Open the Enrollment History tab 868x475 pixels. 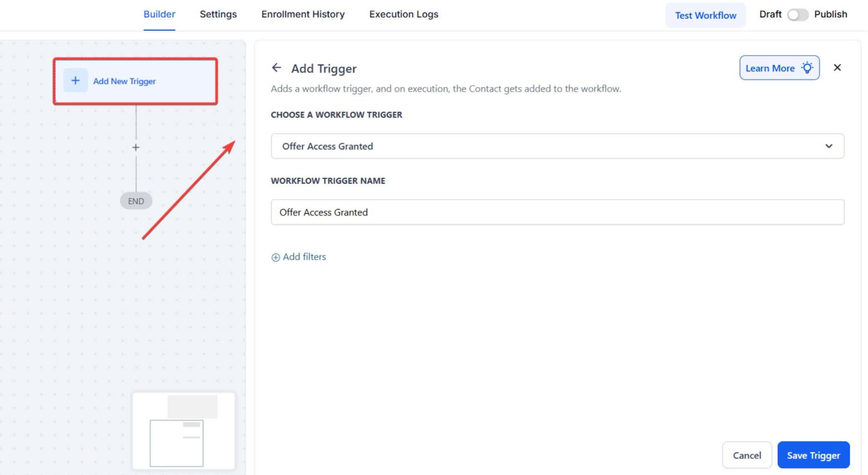pyautogui.click(x=303, y=14)
